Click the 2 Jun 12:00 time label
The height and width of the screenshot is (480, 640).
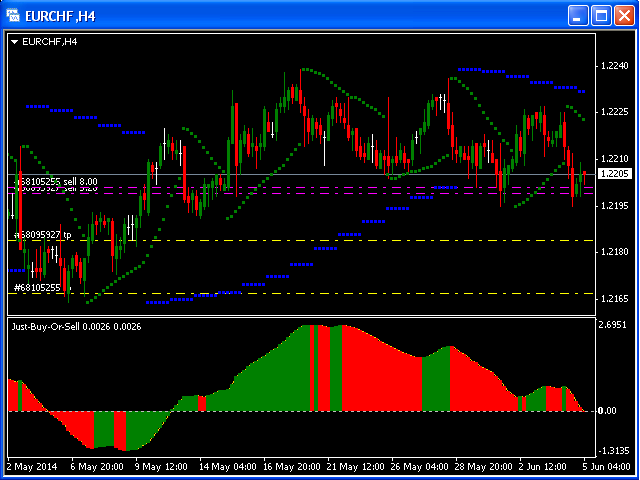543,466
